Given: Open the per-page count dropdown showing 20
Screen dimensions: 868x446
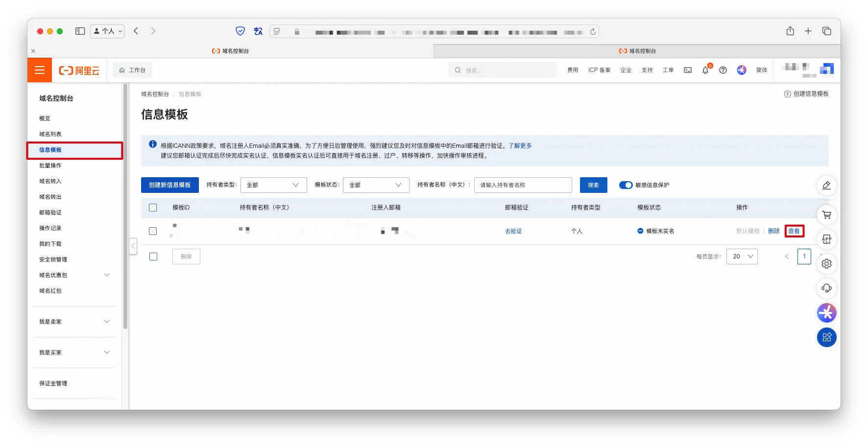Looking at the screenshot, I should [x=742, y=257].
